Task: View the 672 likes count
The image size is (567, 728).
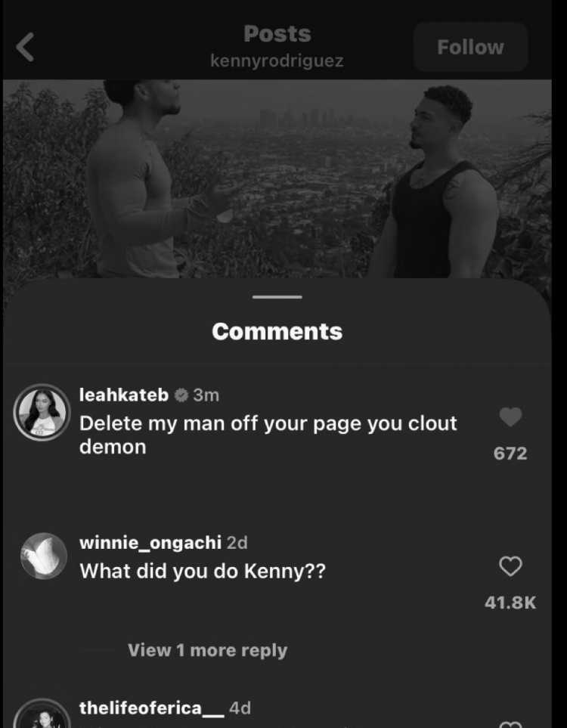Action: [x=510, y=453]
